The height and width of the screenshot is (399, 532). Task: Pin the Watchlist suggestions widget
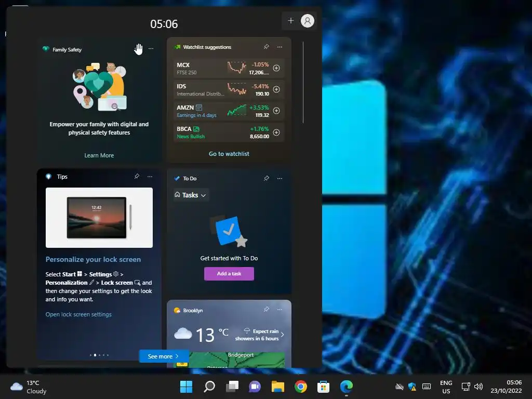[x=267, y=47]
